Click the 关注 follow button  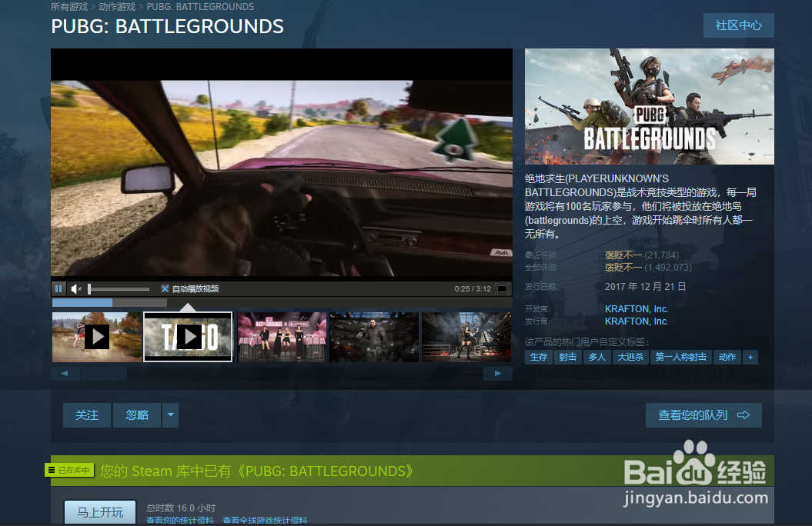pos(86,415)
